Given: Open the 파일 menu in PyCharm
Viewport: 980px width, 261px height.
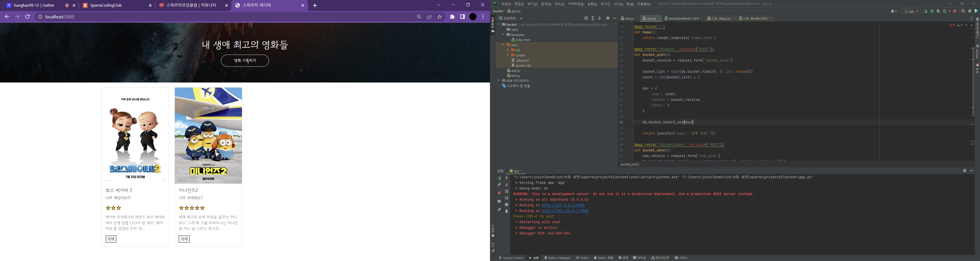Looking at the screenshot, I should [506, 4].
